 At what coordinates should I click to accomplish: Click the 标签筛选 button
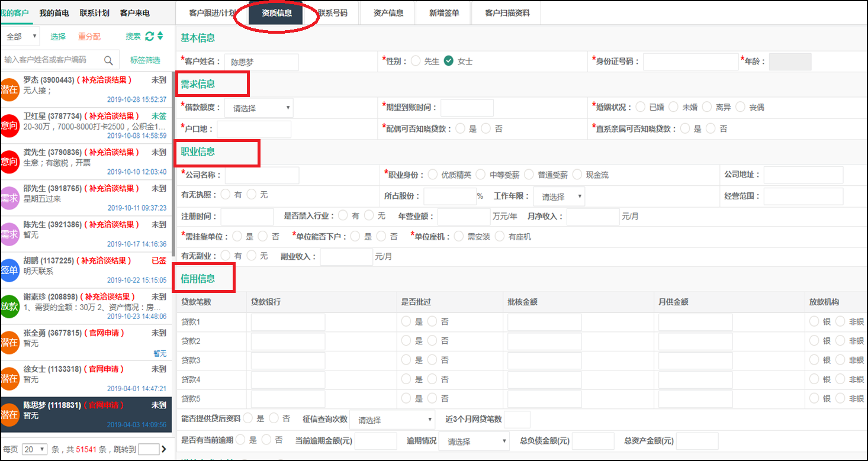(145, 60)
